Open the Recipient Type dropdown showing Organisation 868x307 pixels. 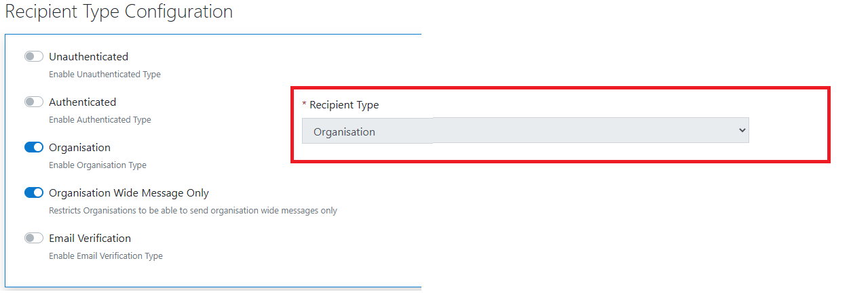[525, 131]
